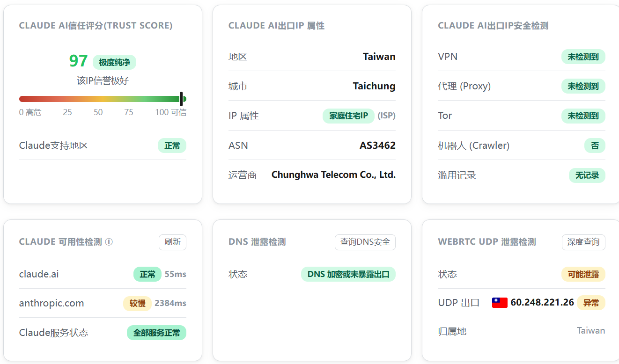Click the 全部服务正常 badge
Viewport: 619px width, 364px height.
pos(156,333)
